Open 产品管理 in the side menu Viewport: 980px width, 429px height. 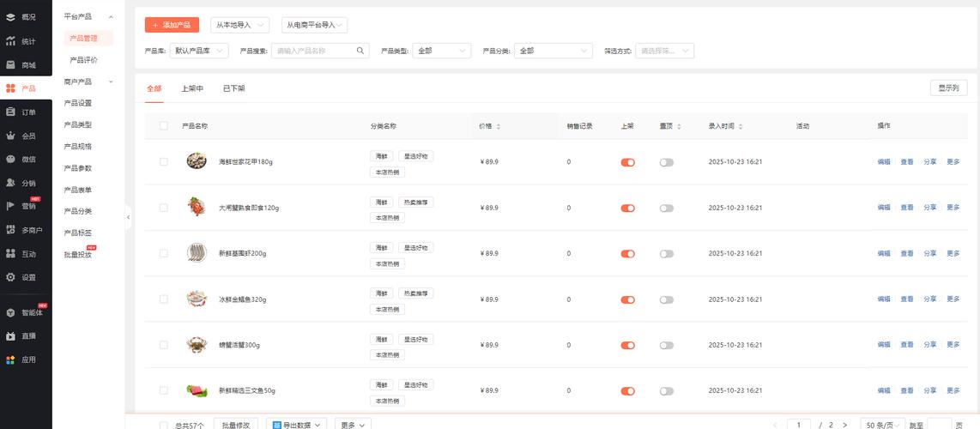coord(88,39)
